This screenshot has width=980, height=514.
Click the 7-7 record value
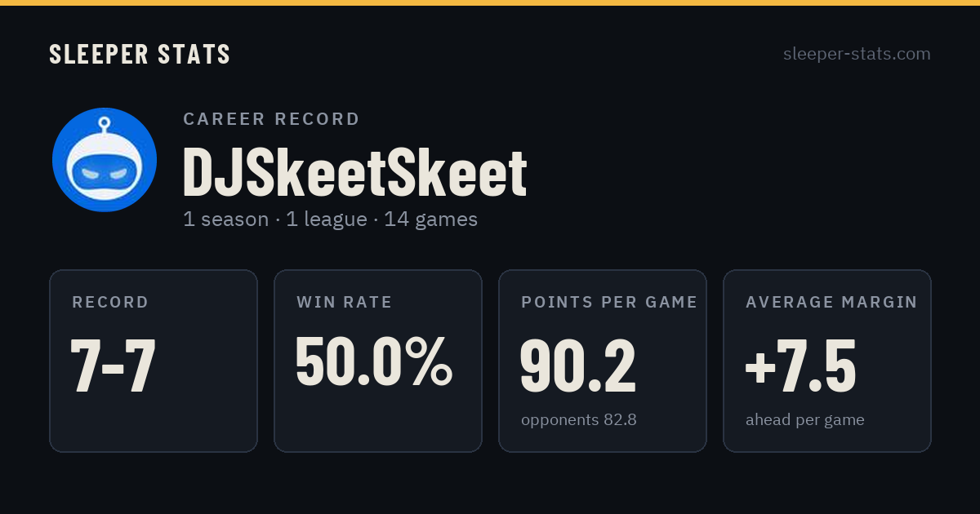click(x=113, y=366)
